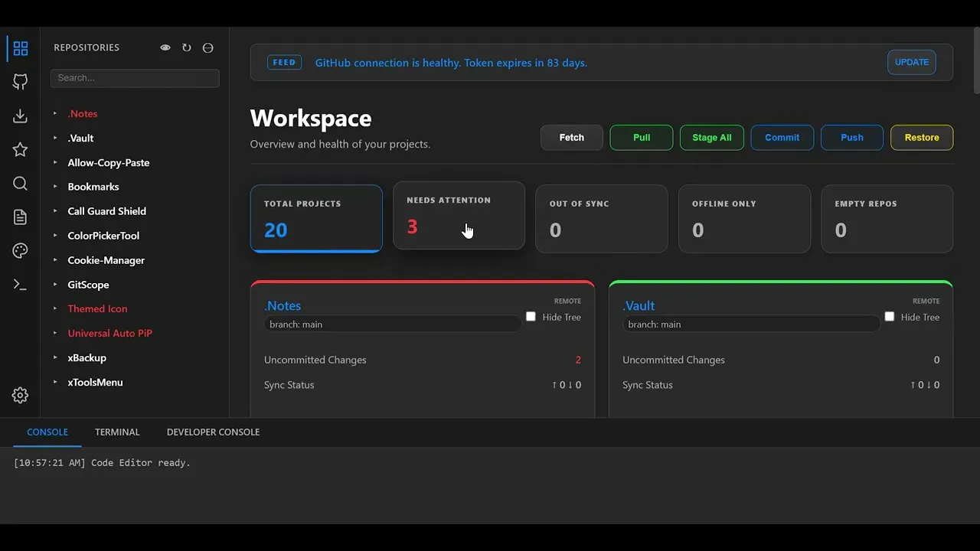Expand the Themed Icon repository arrow
Image resolution: width=980 pixels, height=551 pixels.
(x=55, y=308)
